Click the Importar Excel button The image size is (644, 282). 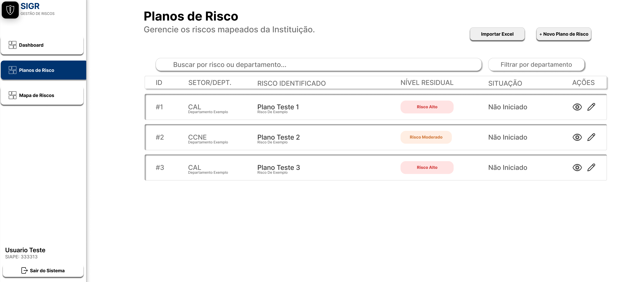pyautogui.click(x=497, y=34)
